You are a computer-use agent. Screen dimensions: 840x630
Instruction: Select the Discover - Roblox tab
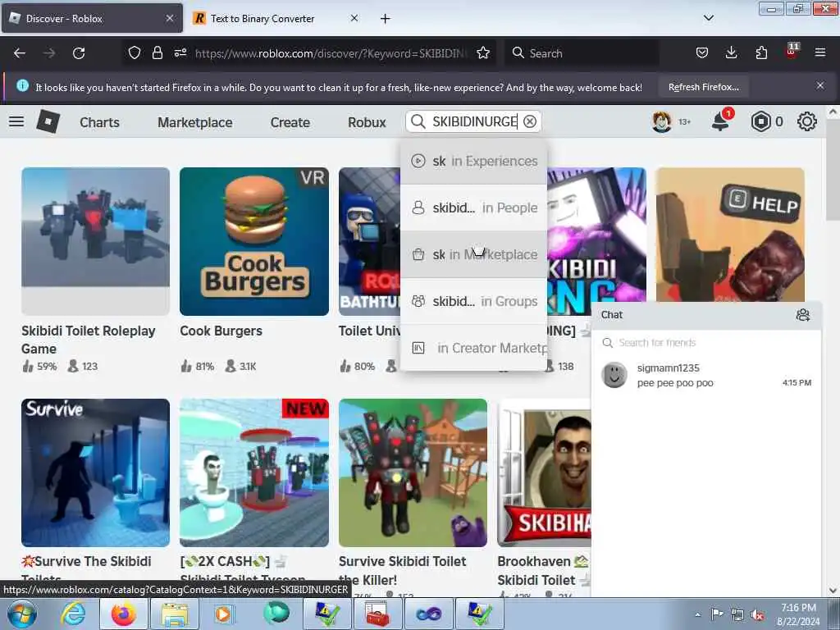(x=92, y=18)
